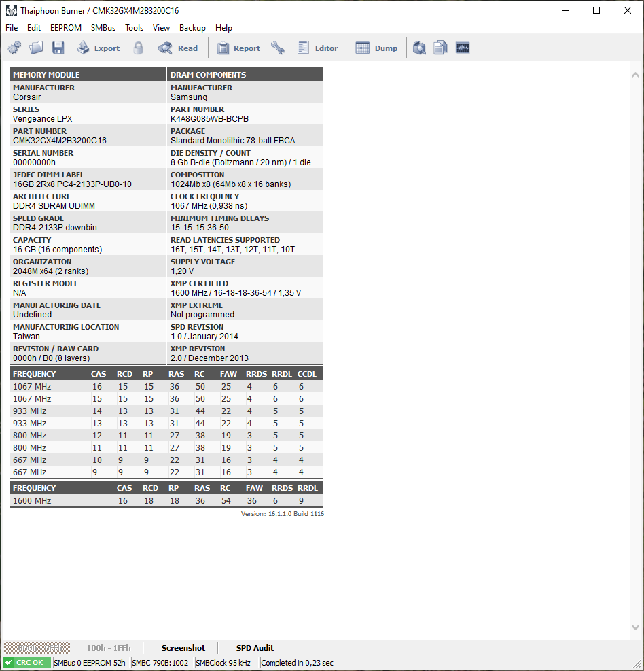Select the SPD Audit tab
The height and width of the screenshot is (671, 644).
[255, 648]
